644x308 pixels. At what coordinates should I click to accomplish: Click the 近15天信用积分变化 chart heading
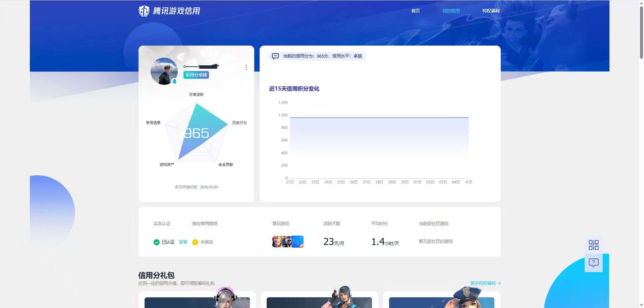point(294,89)
